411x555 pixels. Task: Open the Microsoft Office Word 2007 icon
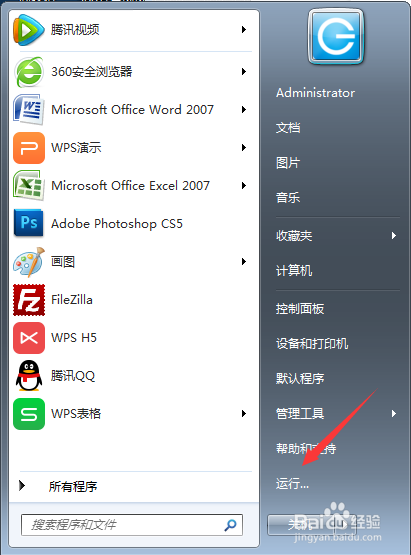[29, 110]
